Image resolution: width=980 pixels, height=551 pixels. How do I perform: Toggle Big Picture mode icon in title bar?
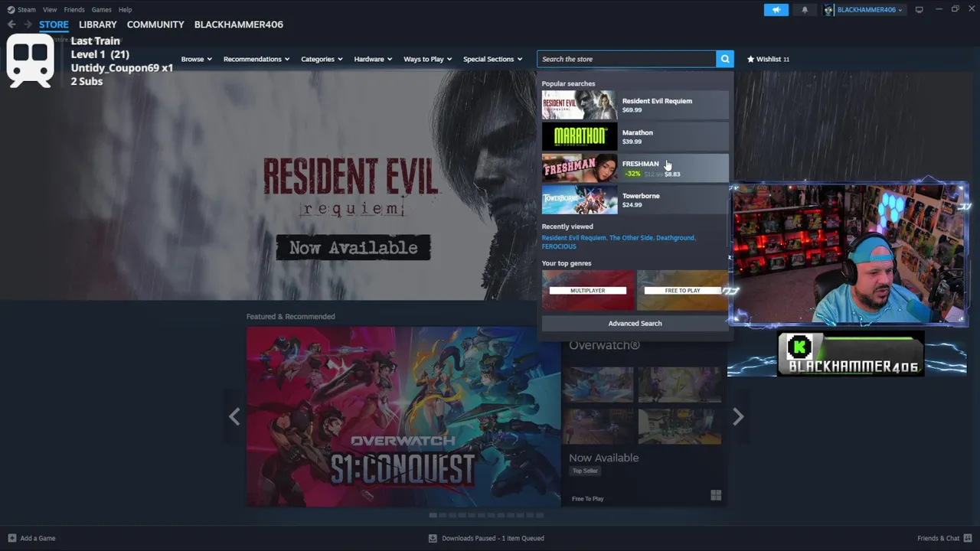[919, 10]
